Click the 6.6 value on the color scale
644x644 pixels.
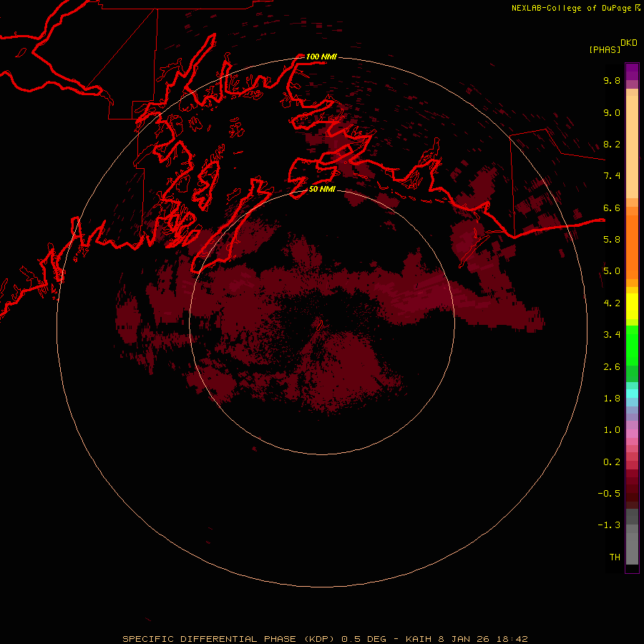click(x=612, y=208)
